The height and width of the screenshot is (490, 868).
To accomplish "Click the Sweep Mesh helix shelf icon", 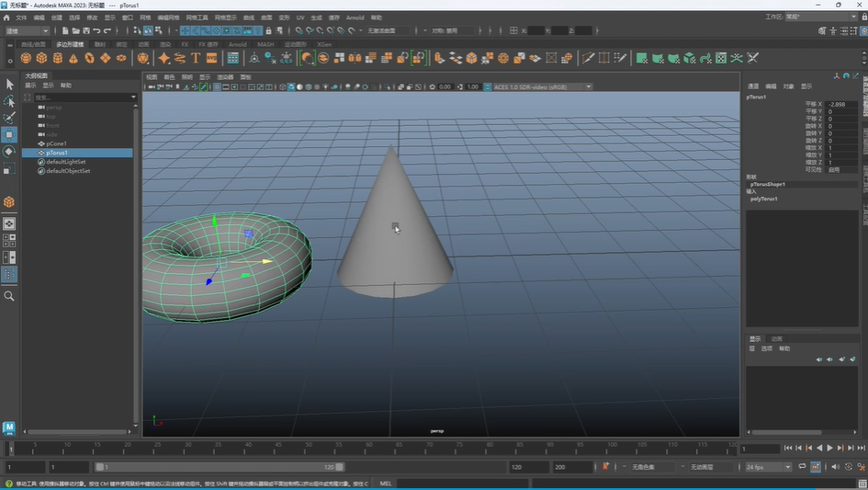I will pos(180,58).
